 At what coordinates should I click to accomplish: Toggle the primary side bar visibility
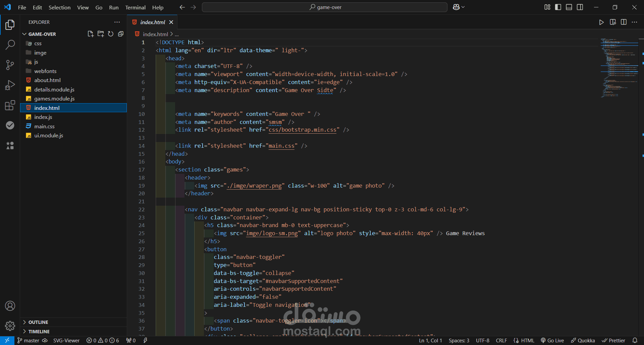pyautogui.click(x=558, y=7)
